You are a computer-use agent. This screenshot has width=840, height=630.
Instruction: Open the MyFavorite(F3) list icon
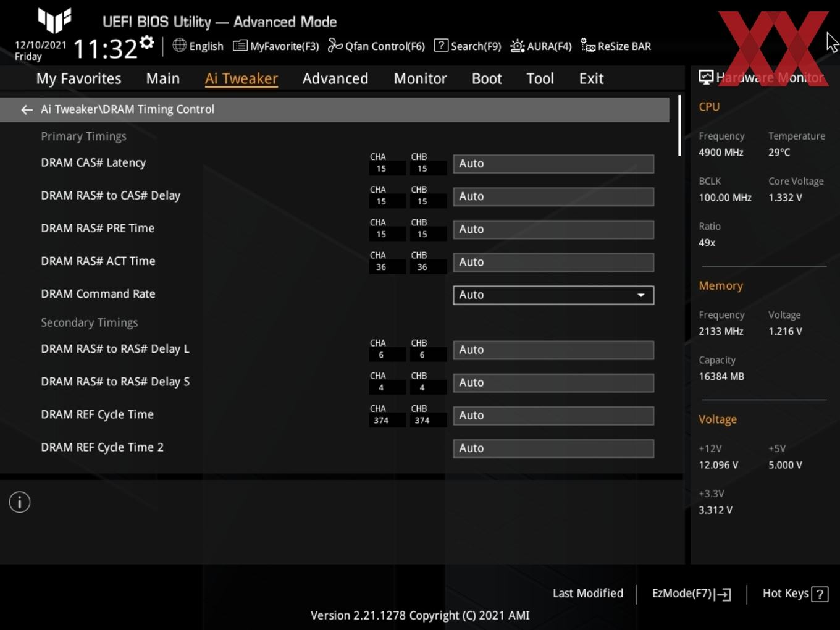click(240, 46)
